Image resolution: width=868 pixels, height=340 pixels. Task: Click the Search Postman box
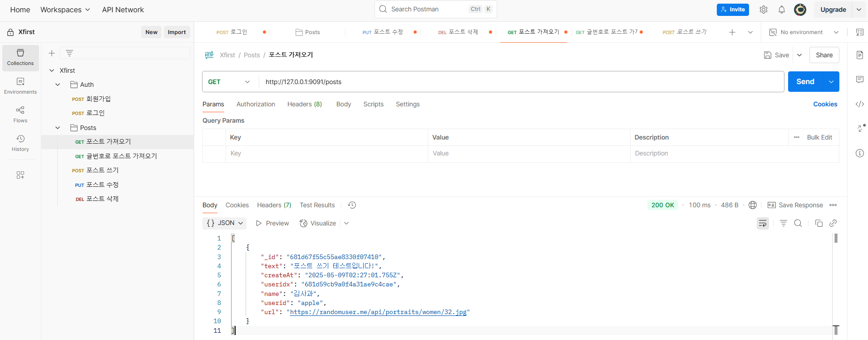click(x=436, y=9)
